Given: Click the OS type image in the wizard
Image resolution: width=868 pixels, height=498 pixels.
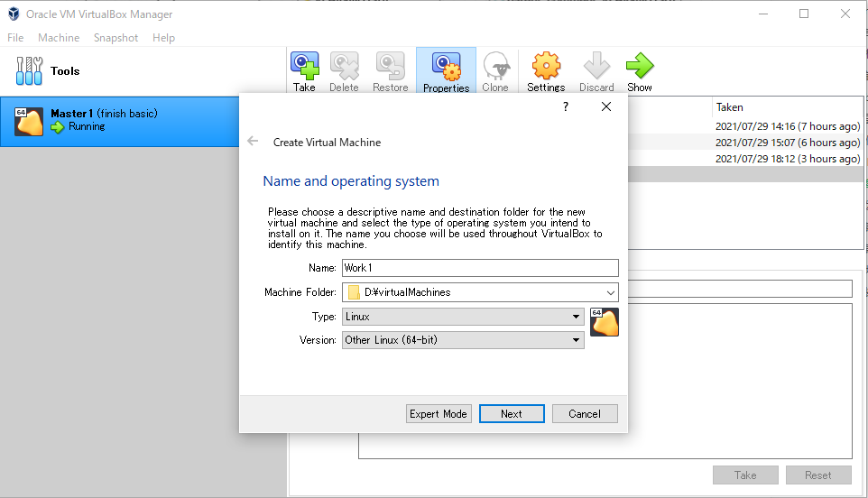Looking at the screenshot, I should click(x=604, y=323).
